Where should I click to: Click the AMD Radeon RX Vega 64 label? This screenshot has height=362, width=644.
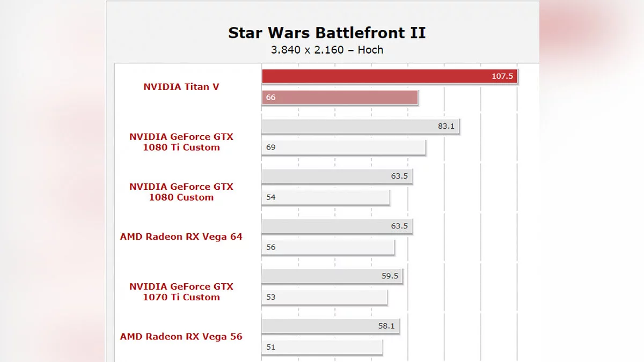pyautogui.click(x=181, y=237)
